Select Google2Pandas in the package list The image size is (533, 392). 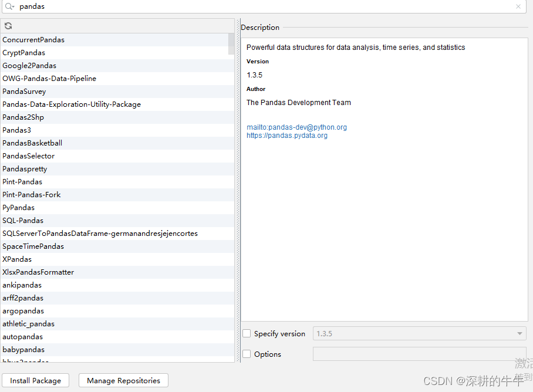(x=117, y=66)
